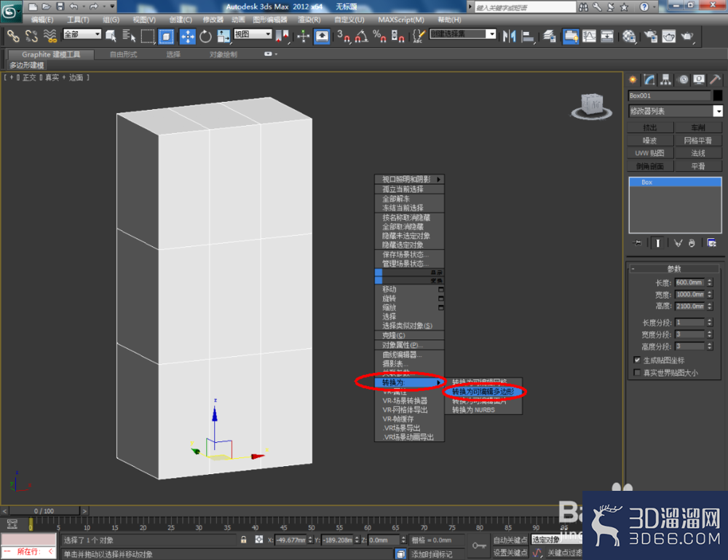
Task: Click the 网格平滑 modifier button
Action: tap(698, 141)
